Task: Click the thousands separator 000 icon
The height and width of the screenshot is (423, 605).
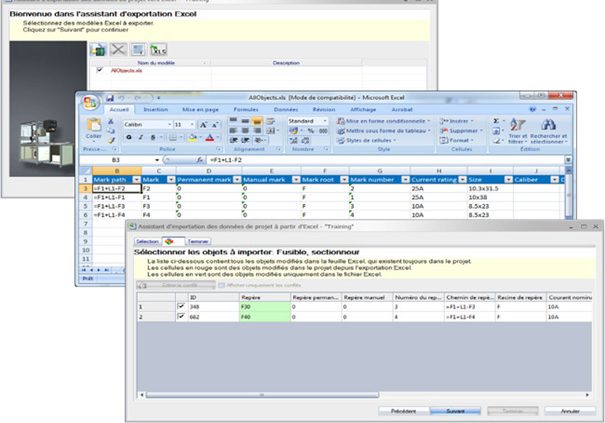Action: pos(323,131)
